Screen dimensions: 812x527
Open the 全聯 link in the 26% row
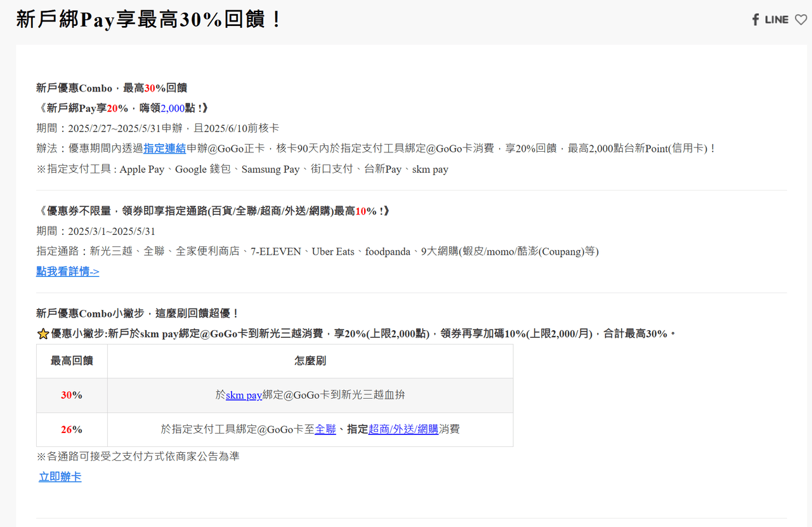325,429
